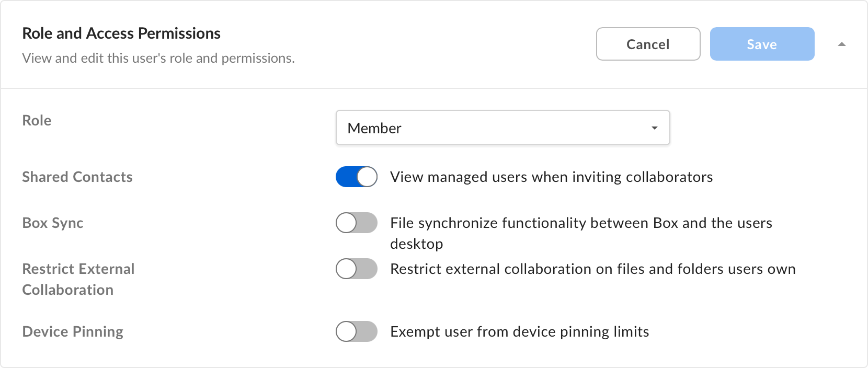Click the 'Shared Contacts' label

[x=77, y=177]
